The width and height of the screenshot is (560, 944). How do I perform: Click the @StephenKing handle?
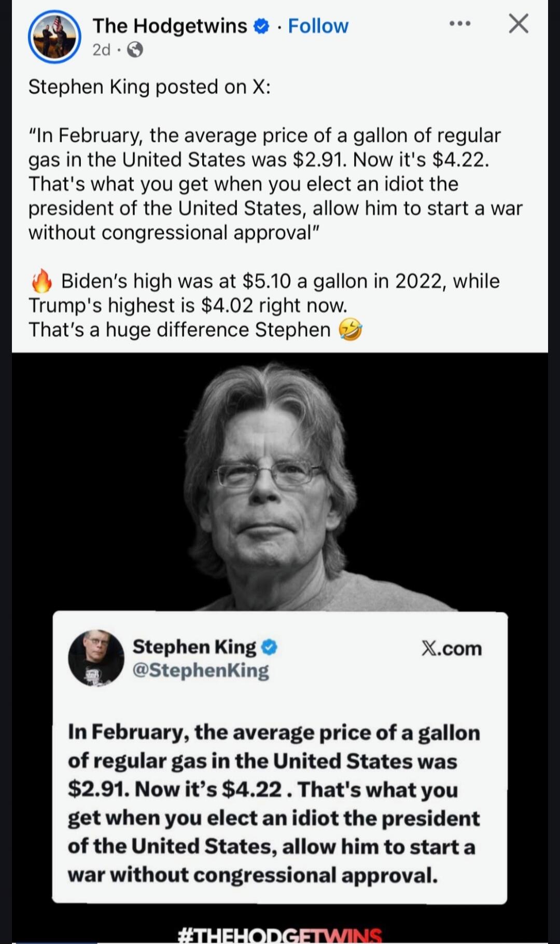pyautogui.click(x=201, y=671)
